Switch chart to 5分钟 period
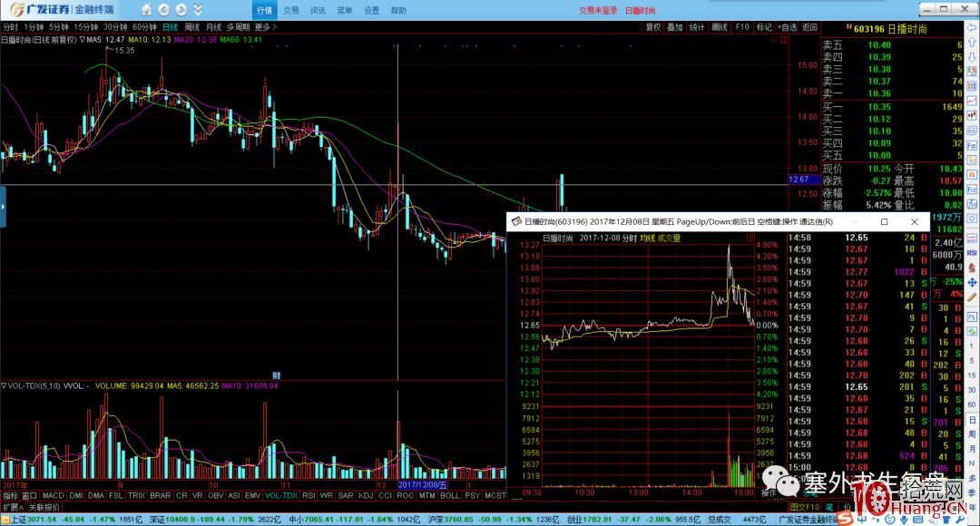 click(x=59, y=27)
